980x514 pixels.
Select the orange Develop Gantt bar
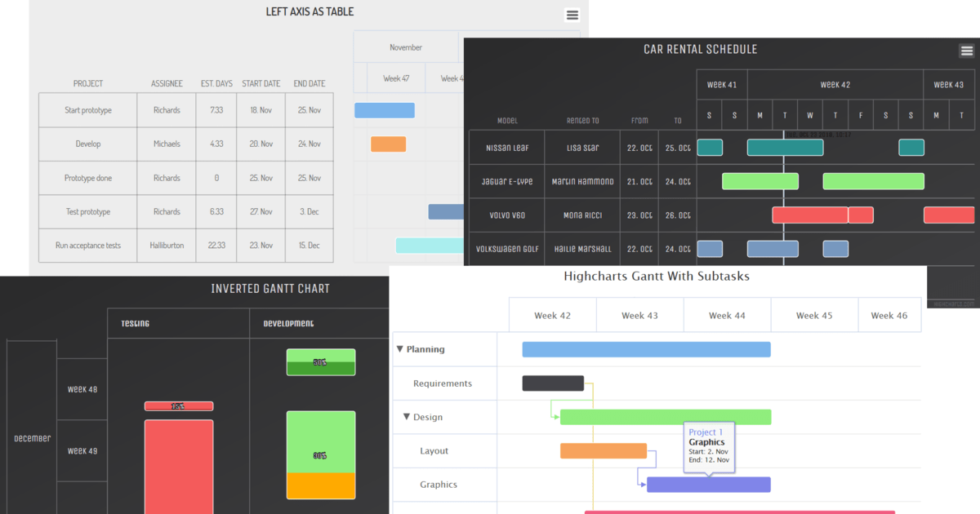point(388,144)
